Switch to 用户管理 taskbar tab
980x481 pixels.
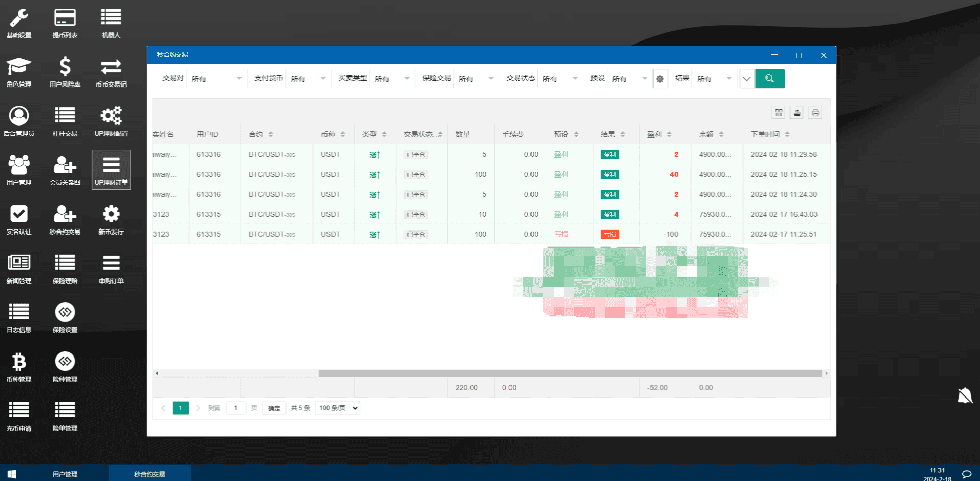[65, 474]
